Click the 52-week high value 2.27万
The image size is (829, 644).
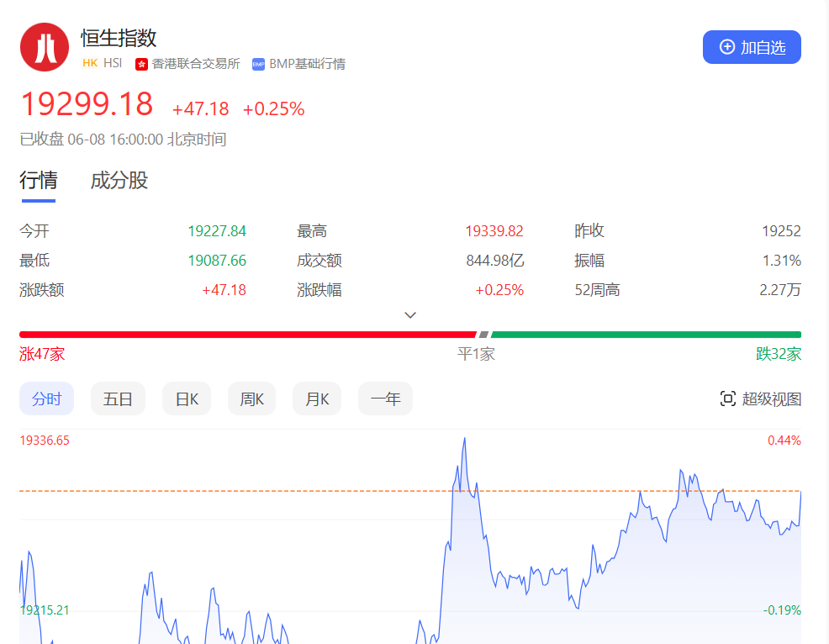pyautogui.click(x=780, y=290)
